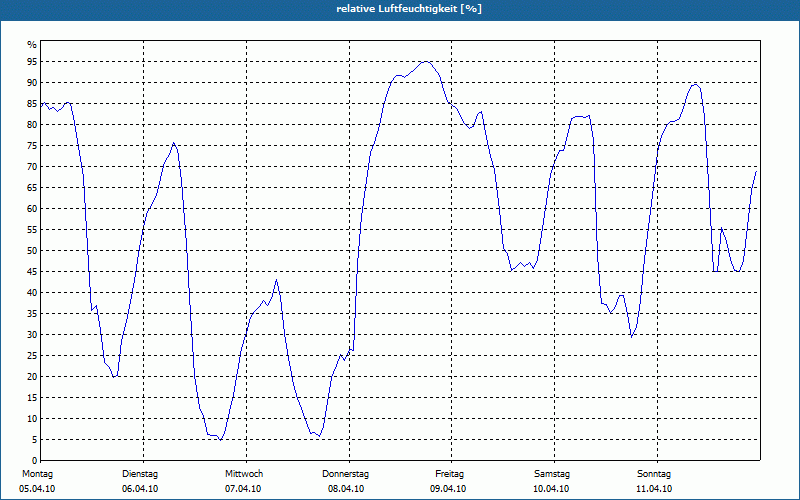Image resolution: width=800 pixels, height=500 pixels.
Task: Click the y-axis value 80
Action: 32,124
